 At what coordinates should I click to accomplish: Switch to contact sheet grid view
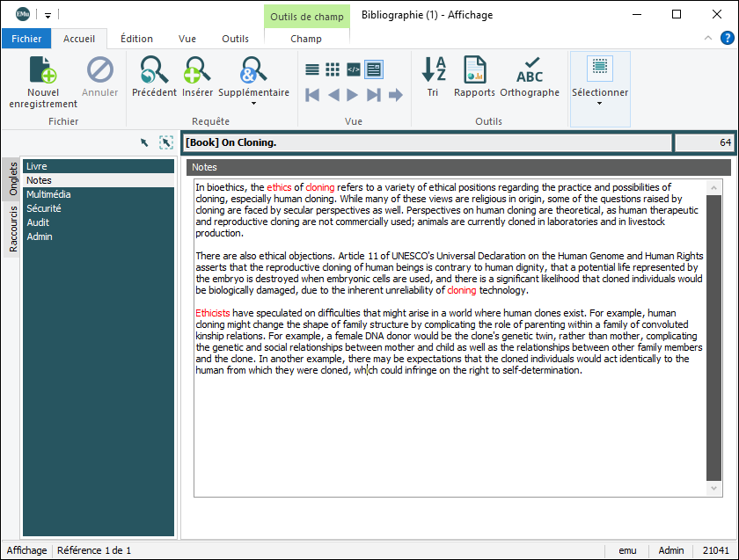pyautogui.click(x=333, y=69)
